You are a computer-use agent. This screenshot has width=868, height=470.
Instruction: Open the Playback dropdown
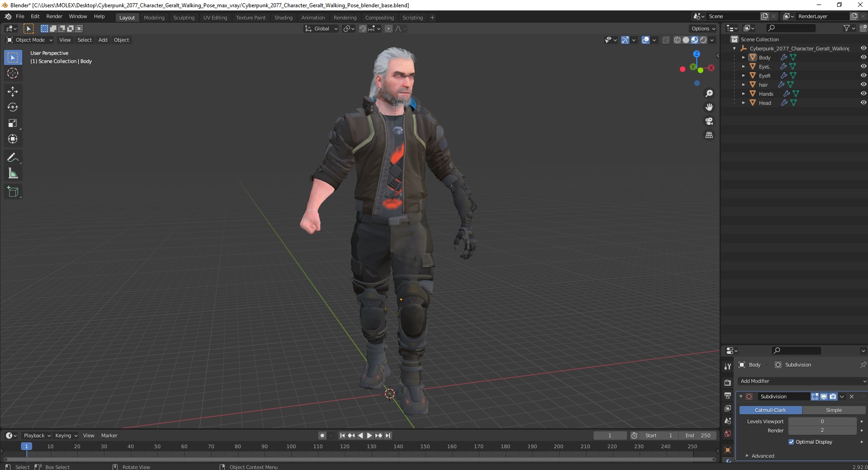pos(37,436)
